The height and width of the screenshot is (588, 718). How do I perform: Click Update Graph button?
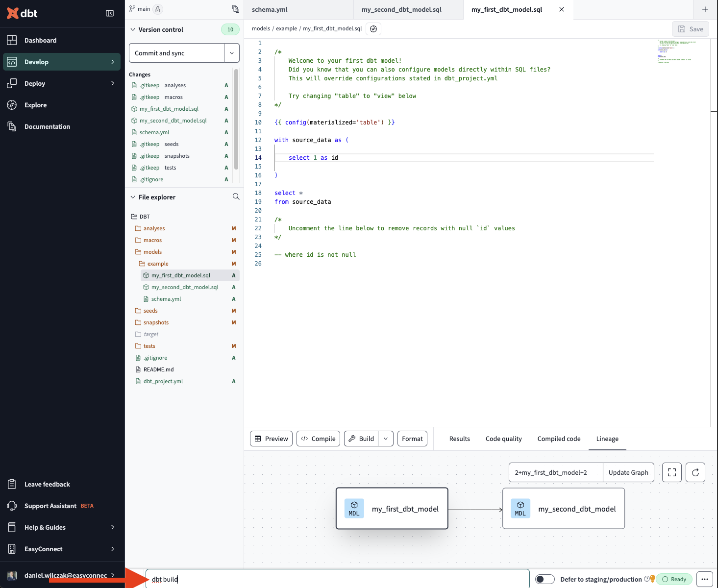click(628, 472)
